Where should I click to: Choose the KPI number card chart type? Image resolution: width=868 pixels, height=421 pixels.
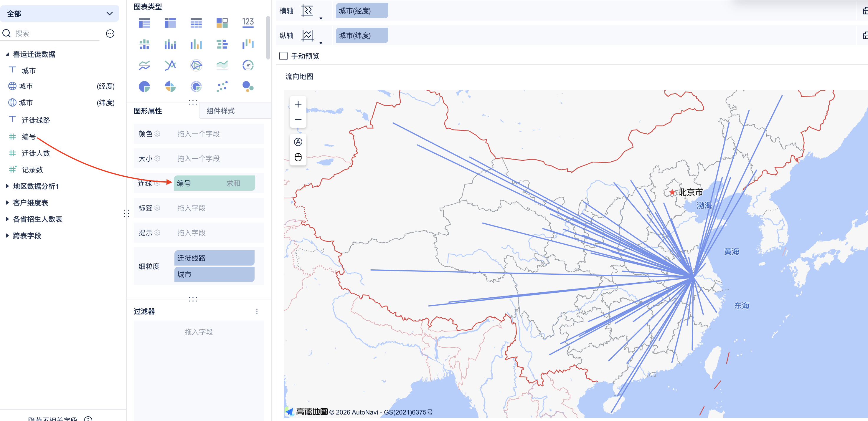pyautogui.click(x=248, y=23)
